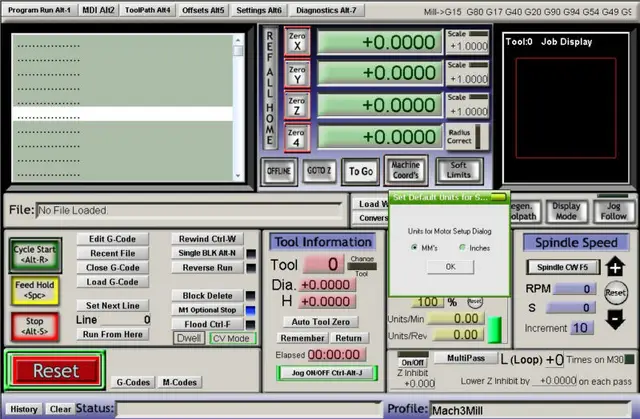640x419 pixels.
Task: Toggle the Soft Limits button
Action: coord(459,171)
